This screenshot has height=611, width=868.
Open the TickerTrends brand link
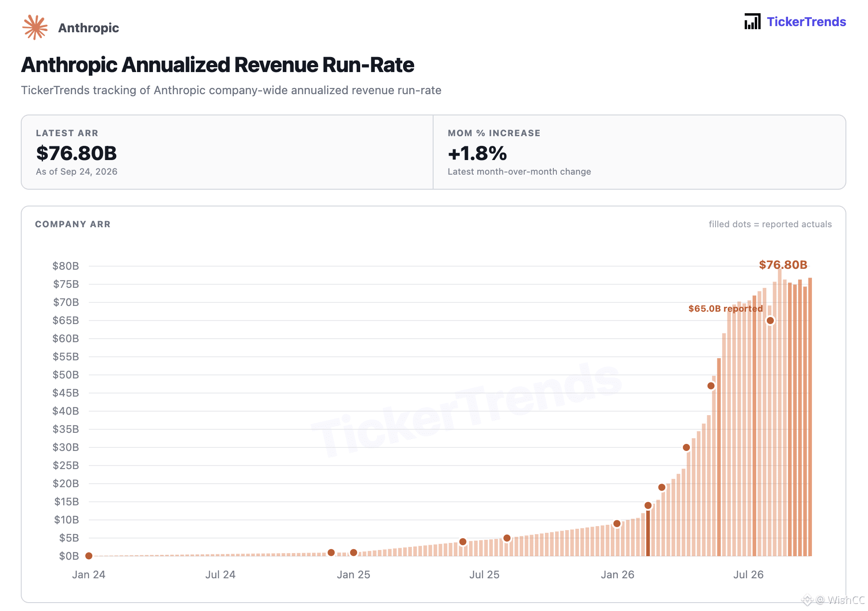point(806,22)
